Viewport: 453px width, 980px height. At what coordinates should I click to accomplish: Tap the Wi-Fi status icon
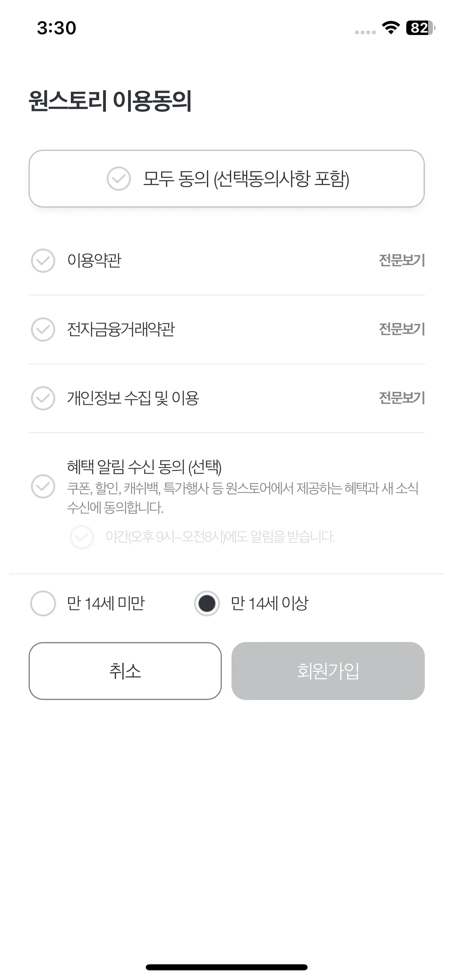point(391,28)
